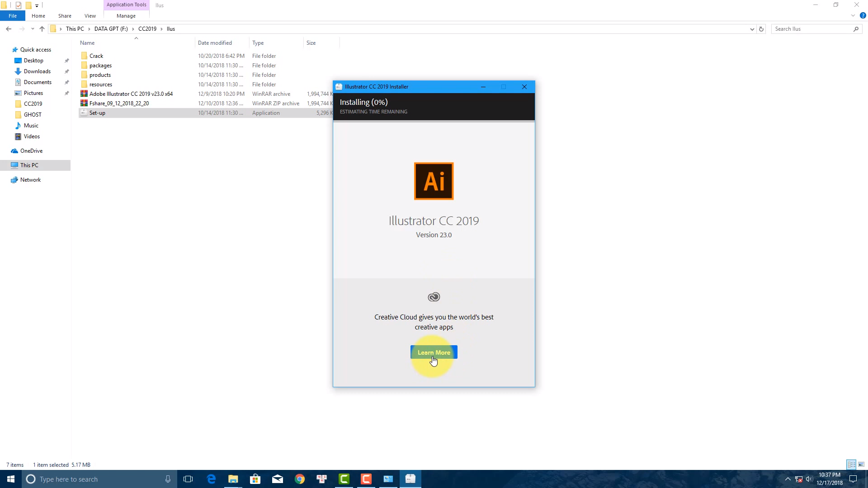Image resolution: width=868 pixels, height=488 pixels.
Task: Open Pictures in navigation pane
Action: [x=33, y=93]
